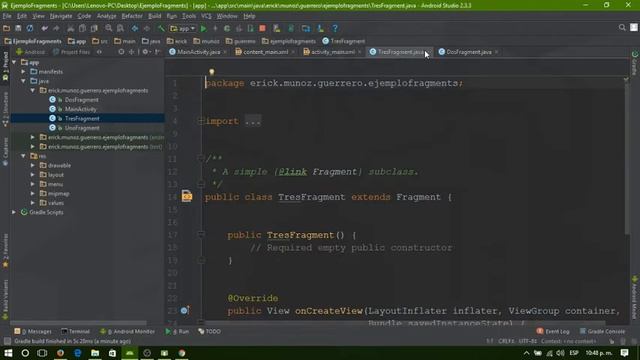Click the Save All toolbar icon
Image resolution: width=640 pixels, height=360 pixels.
tap(18, 28)
